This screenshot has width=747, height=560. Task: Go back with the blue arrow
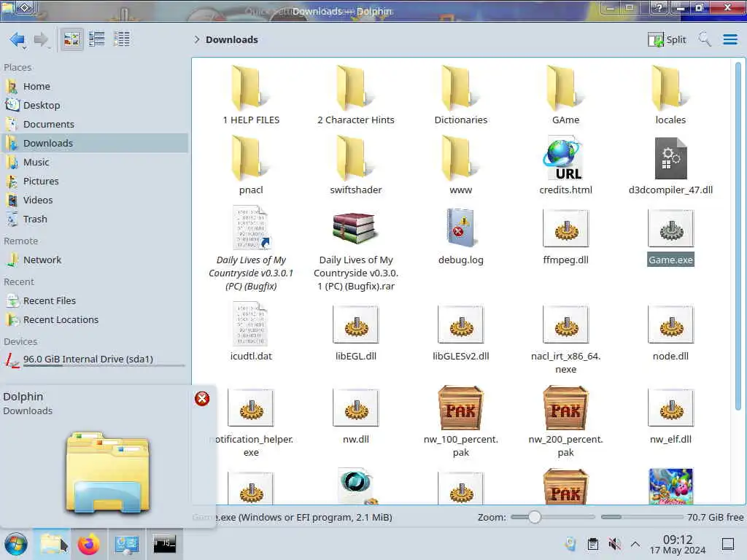coord(18,39)
